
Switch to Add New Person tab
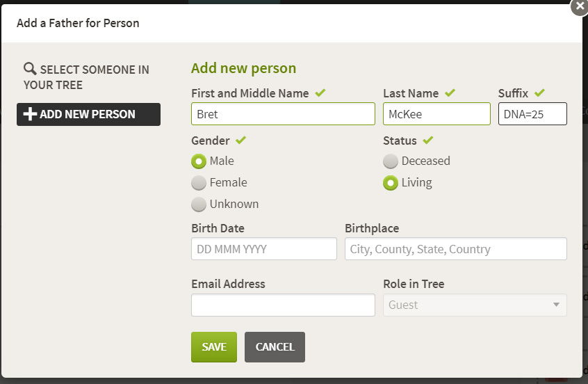(88, 115)
